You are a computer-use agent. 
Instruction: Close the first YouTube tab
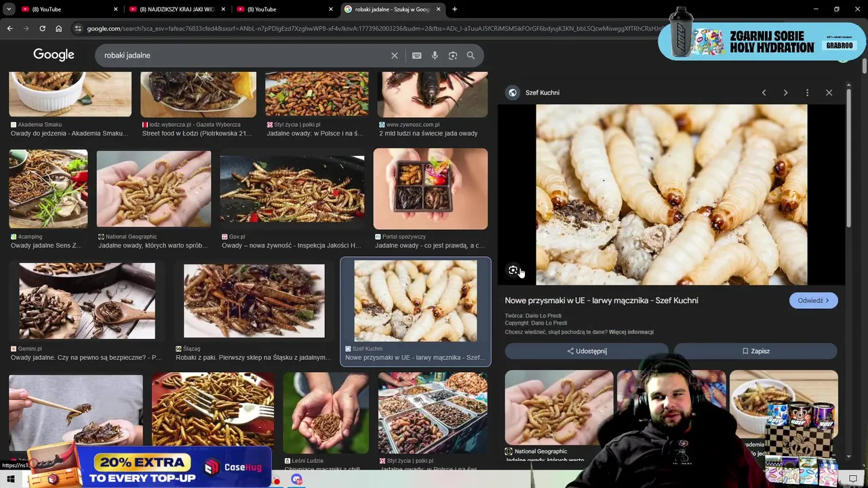(x=115, y=9)
